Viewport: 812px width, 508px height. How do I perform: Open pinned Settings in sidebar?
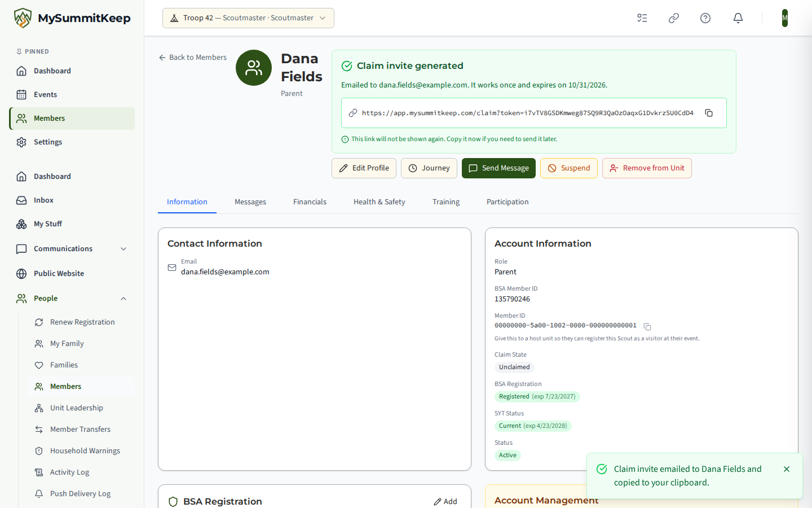pos(72,142)
